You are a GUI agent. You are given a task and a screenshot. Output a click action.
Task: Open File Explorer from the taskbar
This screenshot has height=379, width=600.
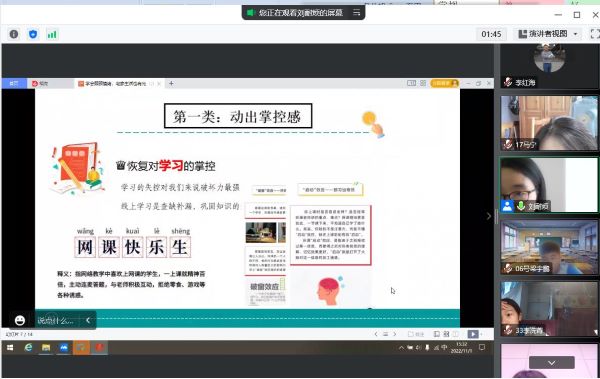(x=46, y=347)
